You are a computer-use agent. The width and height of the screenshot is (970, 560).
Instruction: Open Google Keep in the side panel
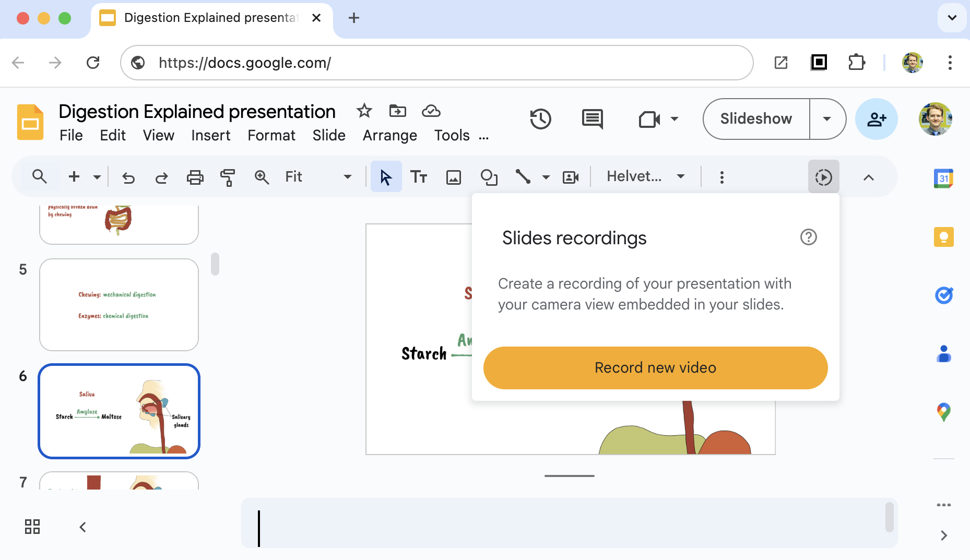pos(943,236)
